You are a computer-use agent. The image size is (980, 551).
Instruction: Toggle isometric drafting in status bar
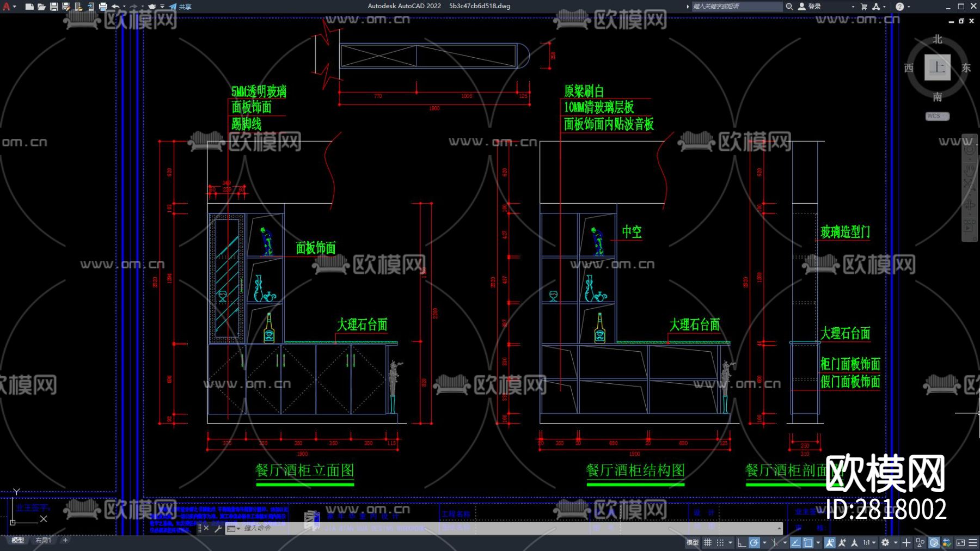(x=774, y=542)
